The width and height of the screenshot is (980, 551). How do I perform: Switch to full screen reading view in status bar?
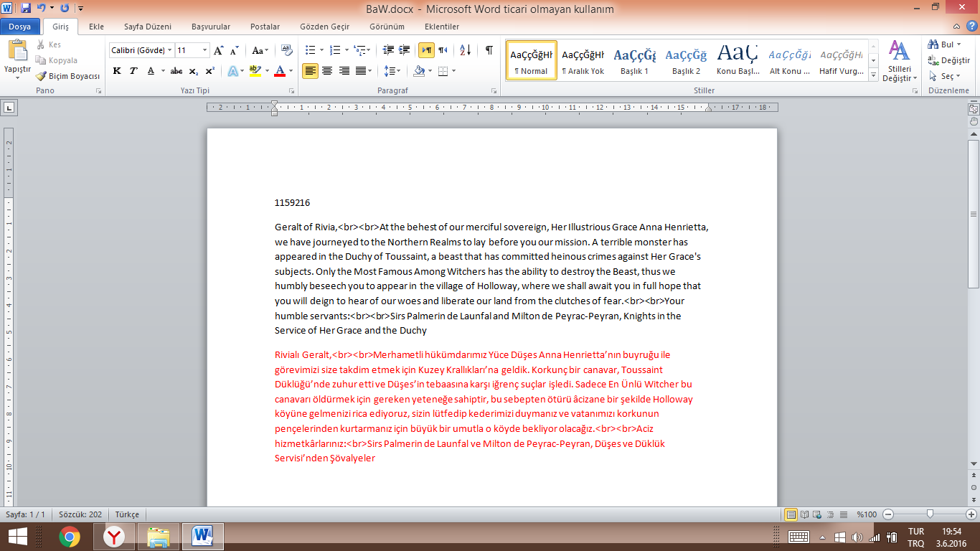pyautogui.click(x=804, y=514)
